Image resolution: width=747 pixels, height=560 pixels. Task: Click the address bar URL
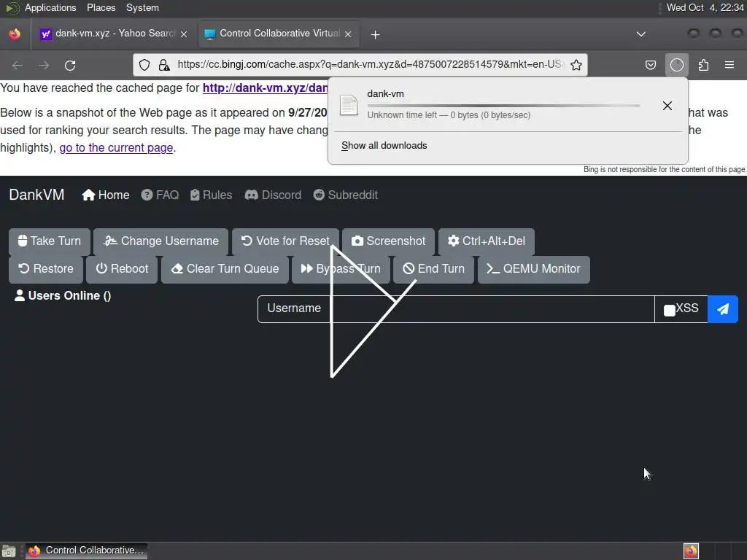tap(371, 64)
